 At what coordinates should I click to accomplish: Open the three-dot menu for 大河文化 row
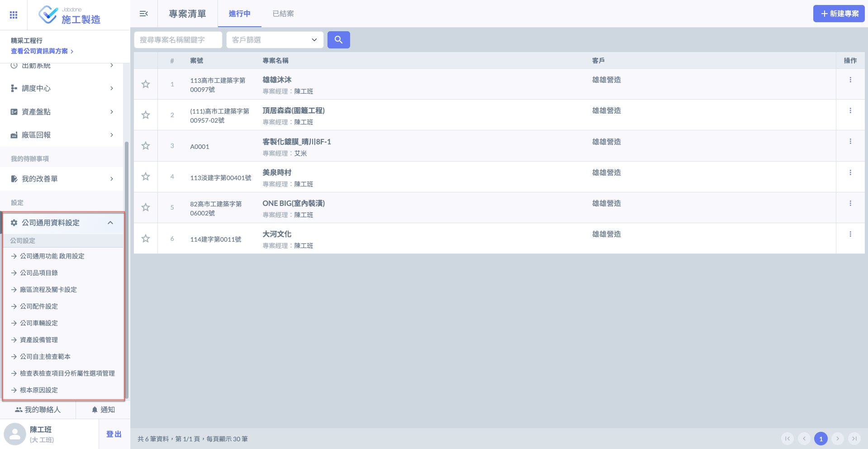[850, 234]
